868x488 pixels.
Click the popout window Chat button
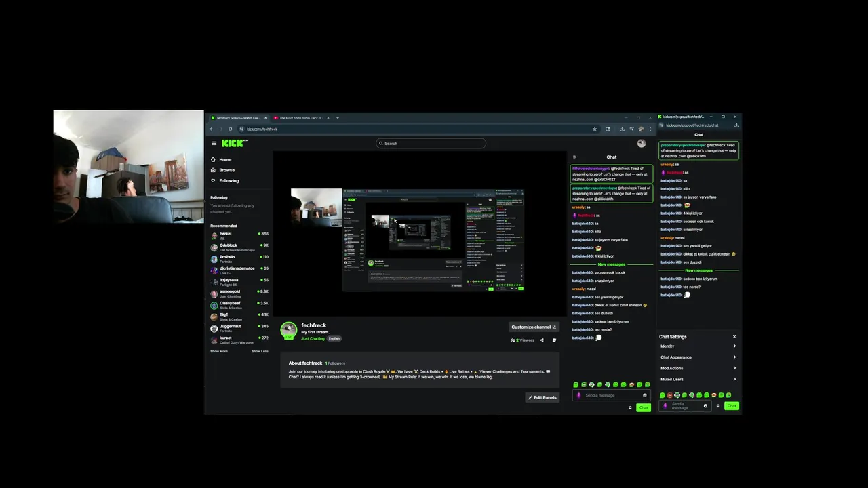[731, 406]
